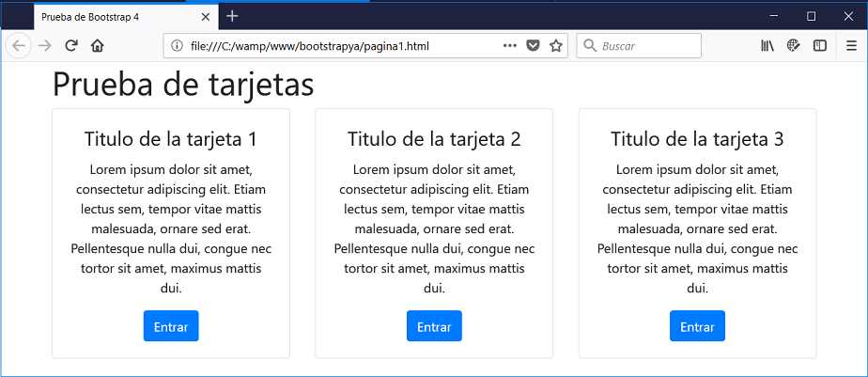868x377 pixels.
Task: Click the Lorem ipsum paragraph in card 3
Action: click(697, 228)
